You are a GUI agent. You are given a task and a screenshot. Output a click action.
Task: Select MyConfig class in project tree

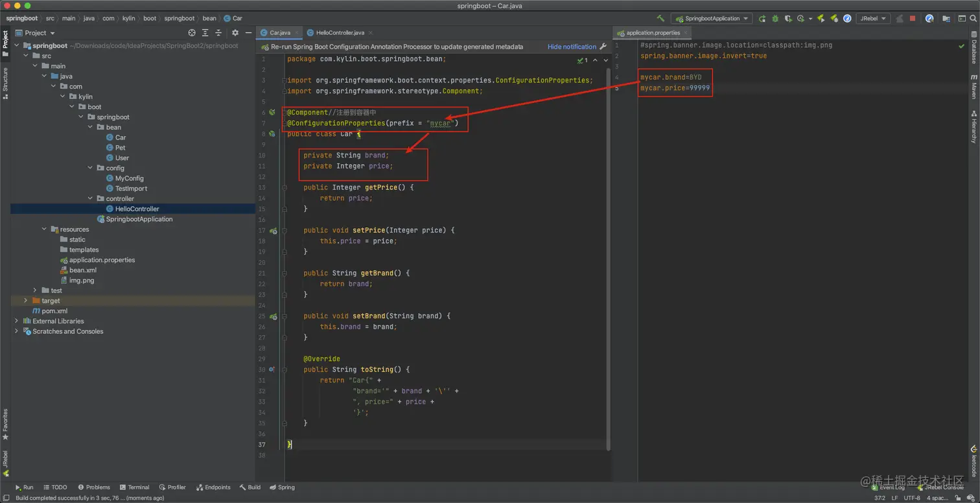[x=125, y=178]
